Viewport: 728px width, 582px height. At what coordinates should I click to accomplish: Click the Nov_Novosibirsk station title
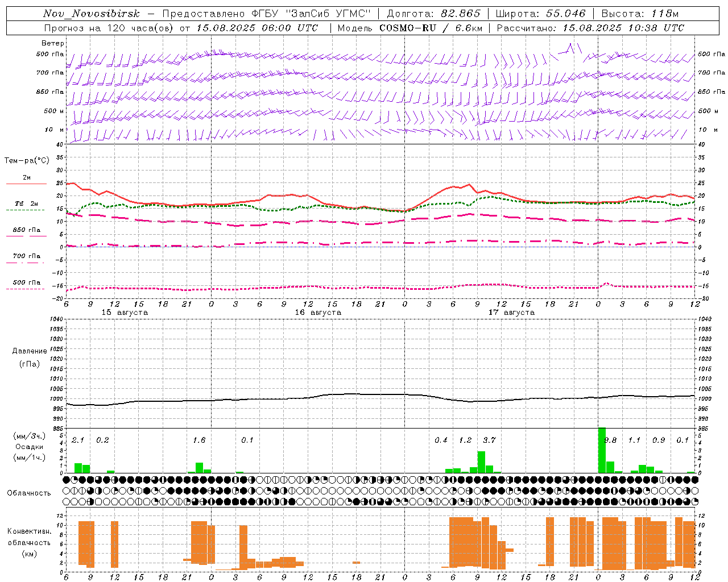92,14
